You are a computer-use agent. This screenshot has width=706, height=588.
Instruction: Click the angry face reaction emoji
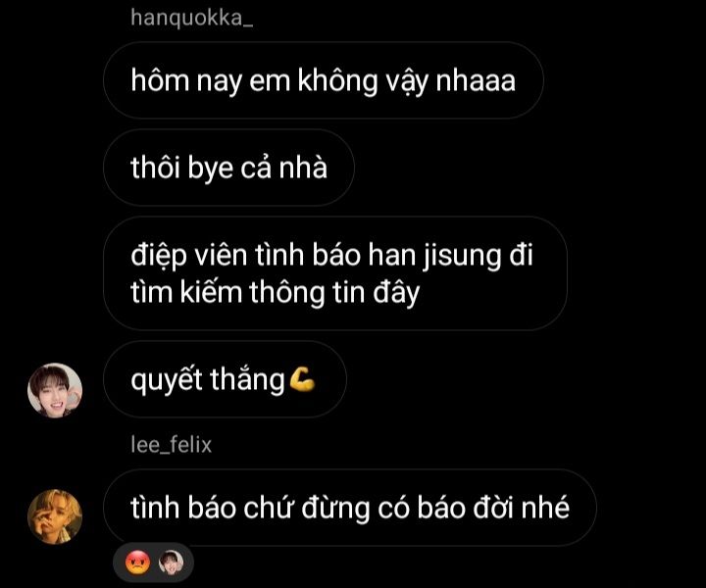137,563
